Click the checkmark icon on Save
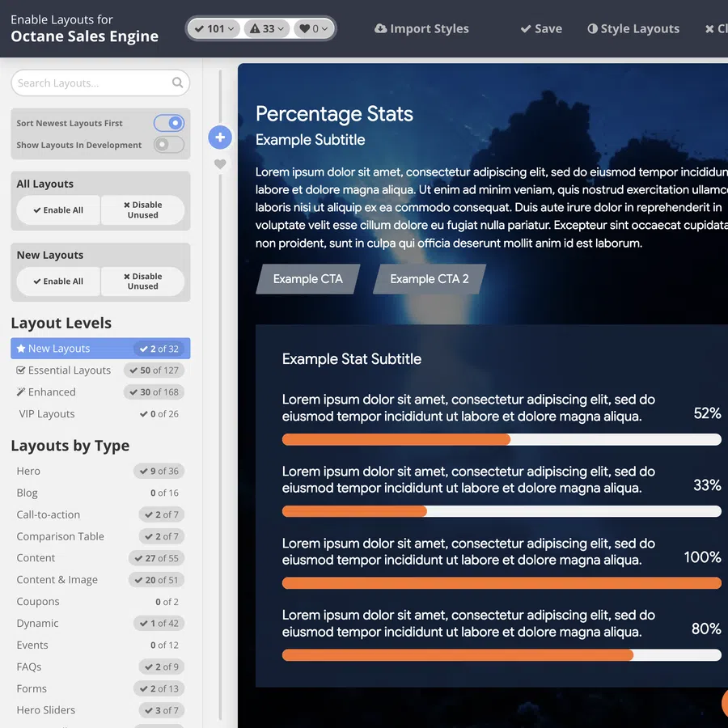This screenshot has width=728, height=728. [x=526, y=29]
